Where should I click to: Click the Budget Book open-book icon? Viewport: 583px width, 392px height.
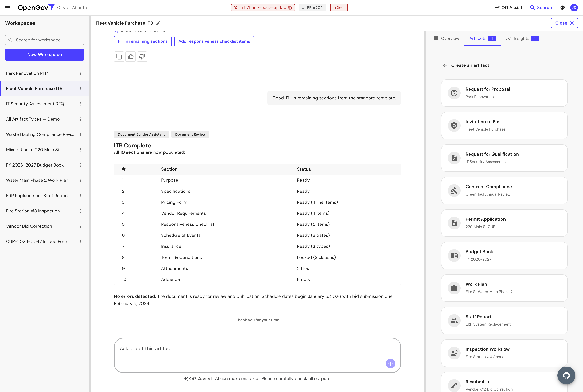point(454,256)
